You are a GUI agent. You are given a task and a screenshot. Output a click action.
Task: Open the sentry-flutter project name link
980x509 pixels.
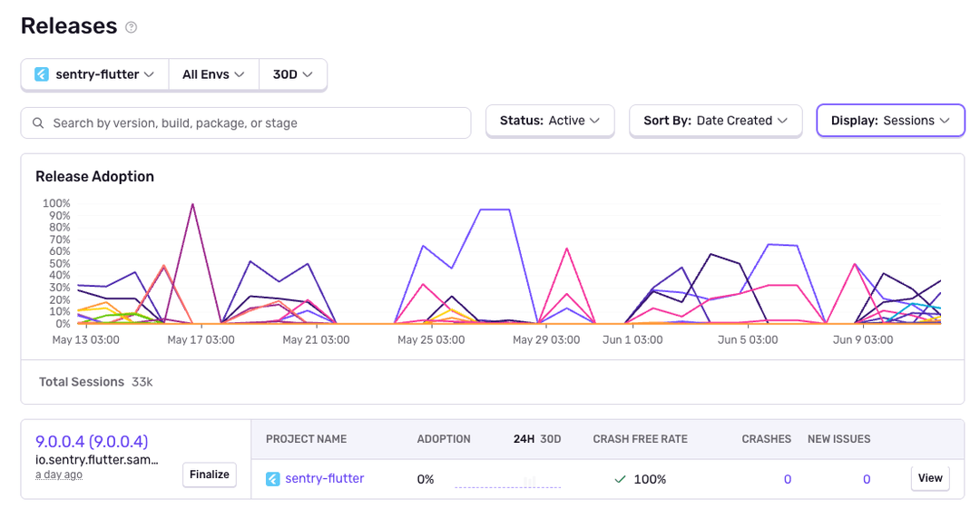pos(324,479)
